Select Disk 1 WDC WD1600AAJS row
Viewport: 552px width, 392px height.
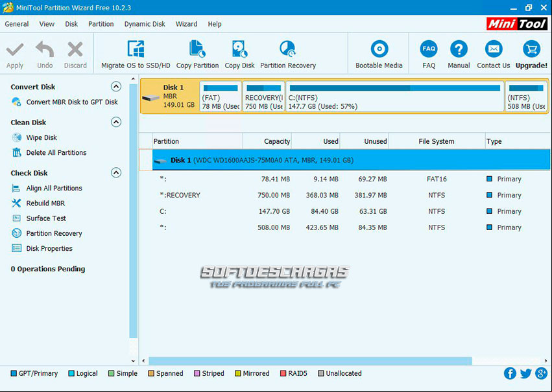coord(351,160)
